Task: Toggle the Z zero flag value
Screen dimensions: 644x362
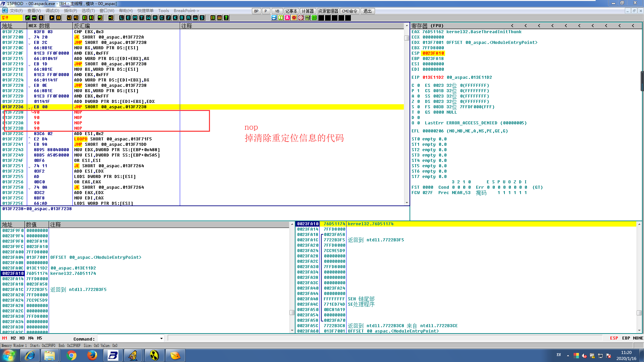Action: point(418,102)
